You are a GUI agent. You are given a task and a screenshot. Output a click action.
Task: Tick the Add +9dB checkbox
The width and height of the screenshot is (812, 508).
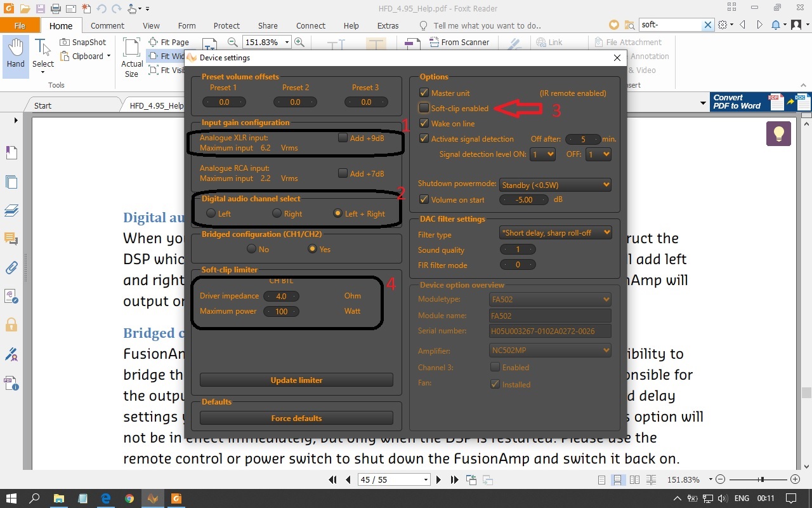(x=343, y=138)
